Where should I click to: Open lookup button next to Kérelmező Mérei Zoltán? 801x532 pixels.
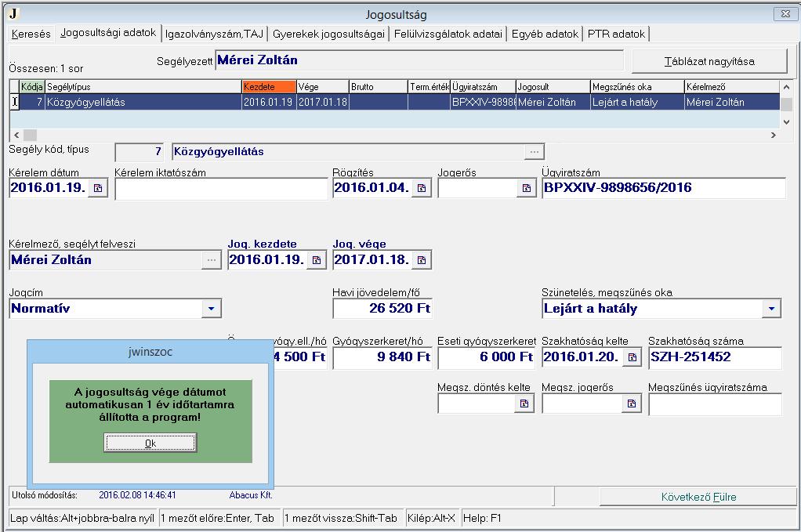coord(212,260)
